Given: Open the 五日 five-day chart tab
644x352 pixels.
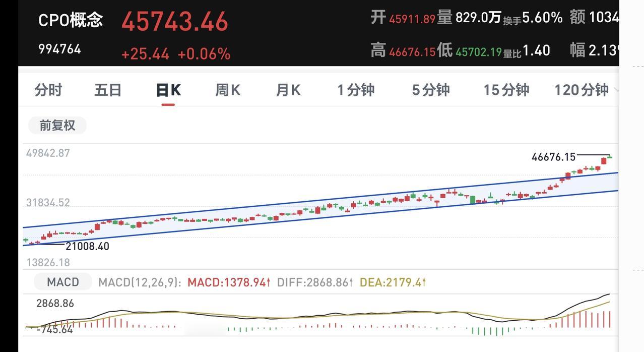Looking at the screenshot, I should coord(108,90).
